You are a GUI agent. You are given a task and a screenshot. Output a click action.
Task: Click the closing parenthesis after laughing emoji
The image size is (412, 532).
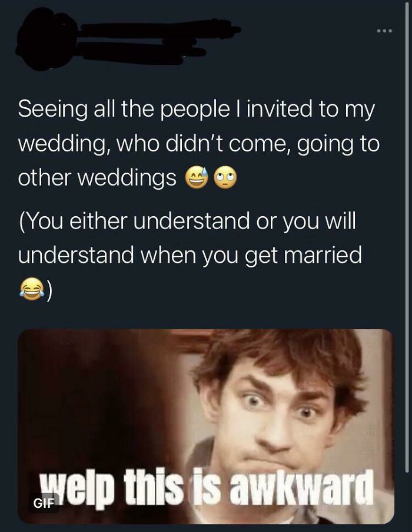click(50, 289)
